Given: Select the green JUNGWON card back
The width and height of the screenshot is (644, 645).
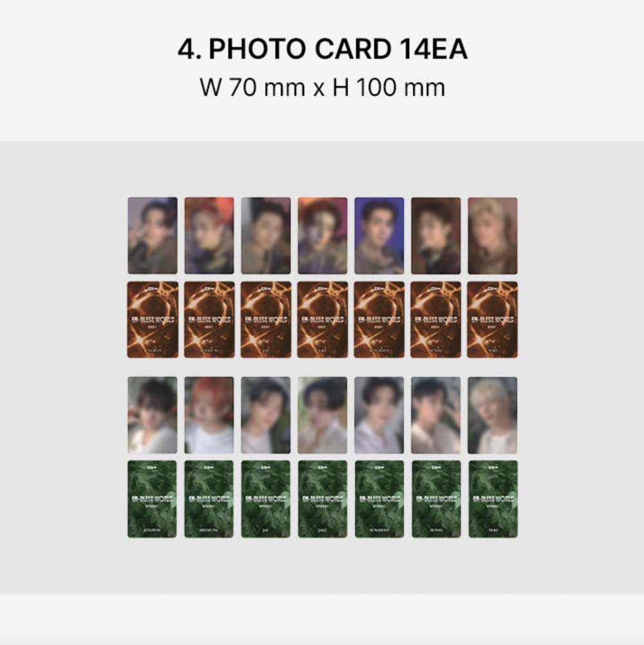Looking at the screenshot, I should click(x=152, y=499).
